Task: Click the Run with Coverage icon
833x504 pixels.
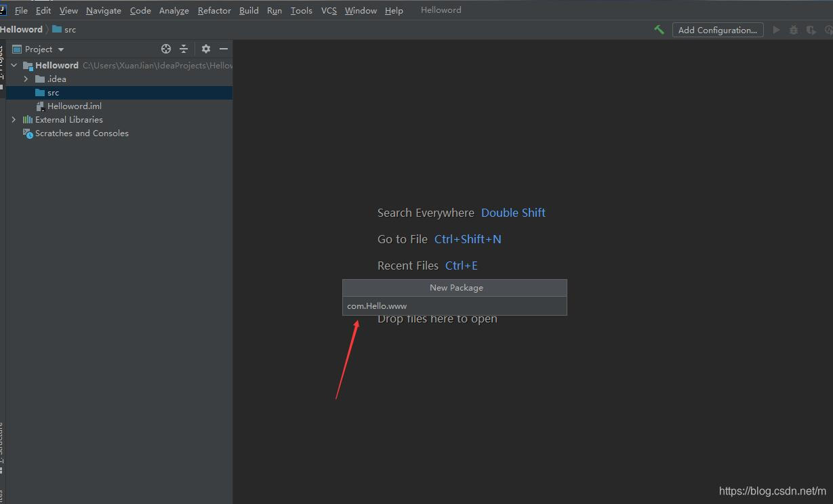Action: tap(811, 30)
